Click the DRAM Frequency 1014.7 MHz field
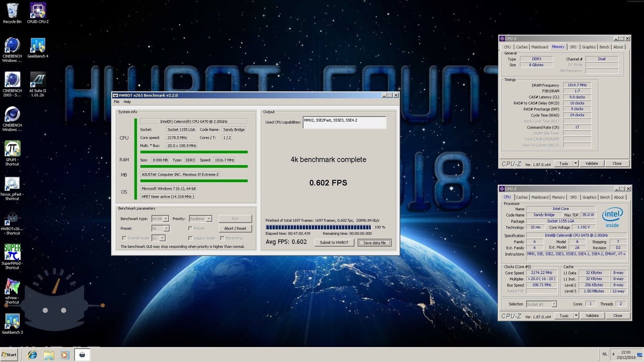 click(577, 85)
